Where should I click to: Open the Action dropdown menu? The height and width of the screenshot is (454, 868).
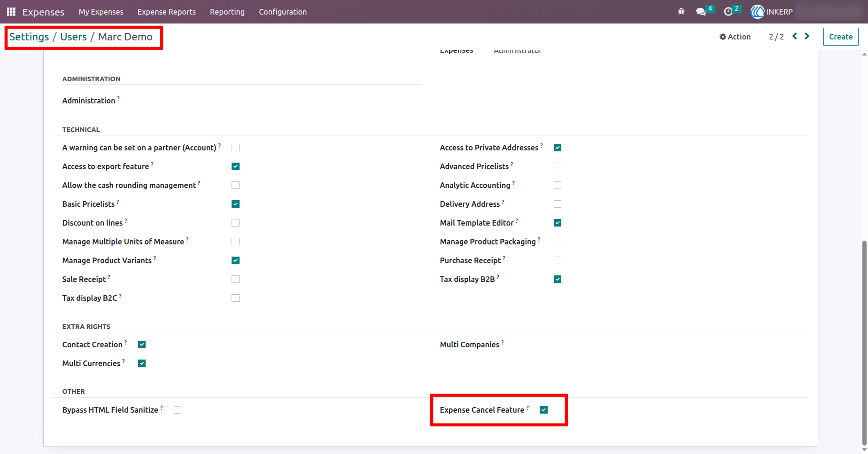tap(735, 37)
